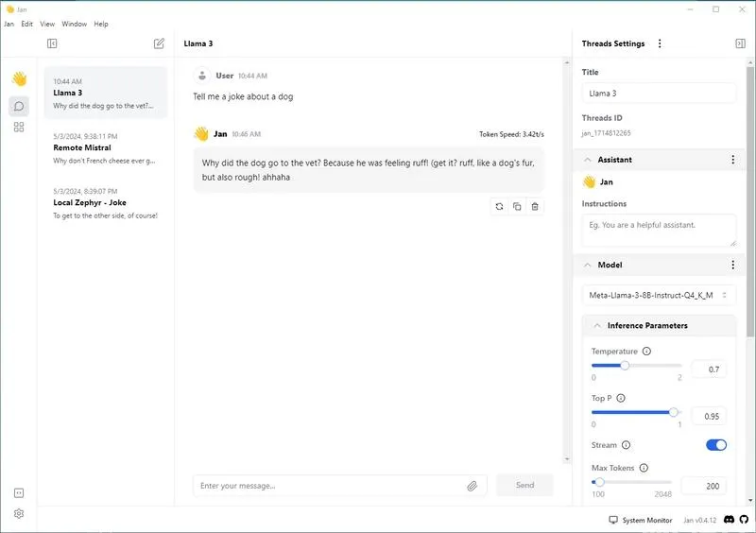Click user message Tell me a joke about a dog
756x533 pixels.
click(243, 96)
